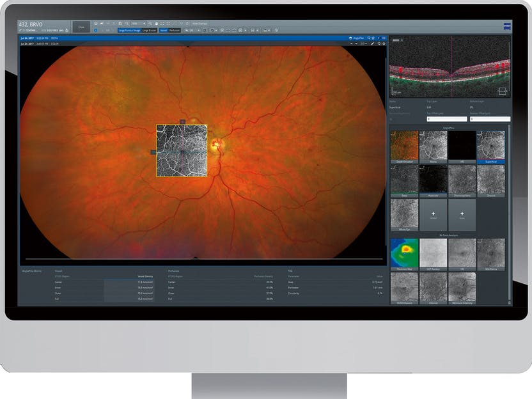Select the COLOR scan row dated Jul 24
The image size is (532, 399).
[203, 43]
